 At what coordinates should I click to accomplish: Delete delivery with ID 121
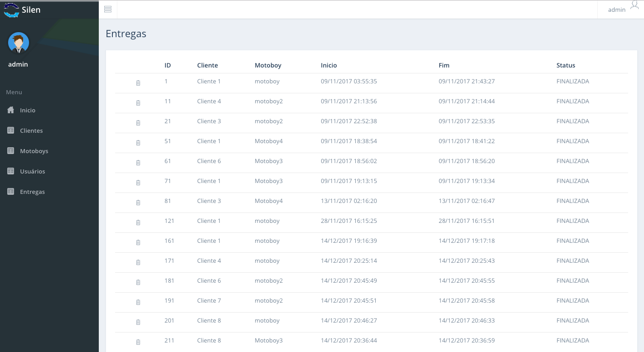point(138,222)
